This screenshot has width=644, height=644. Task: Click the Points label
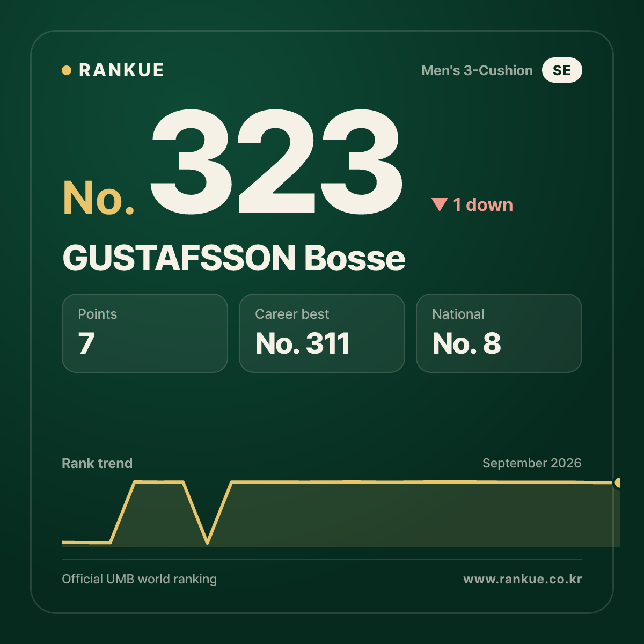[x=97, y=314]
